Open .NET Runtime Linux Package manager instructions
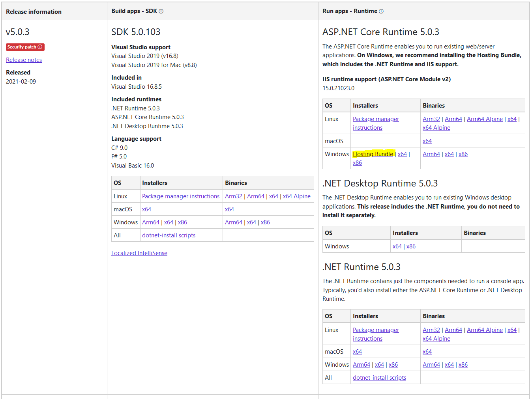The image size is (532, 399). [x=376, y=334]
